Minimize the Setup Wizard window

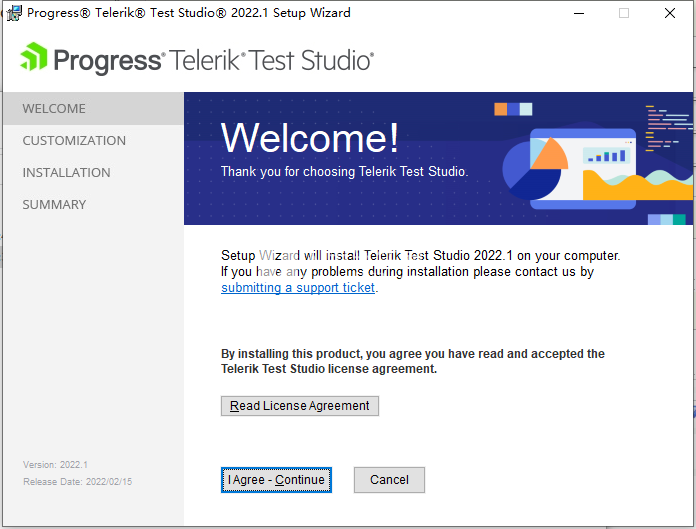pos(579,13)
